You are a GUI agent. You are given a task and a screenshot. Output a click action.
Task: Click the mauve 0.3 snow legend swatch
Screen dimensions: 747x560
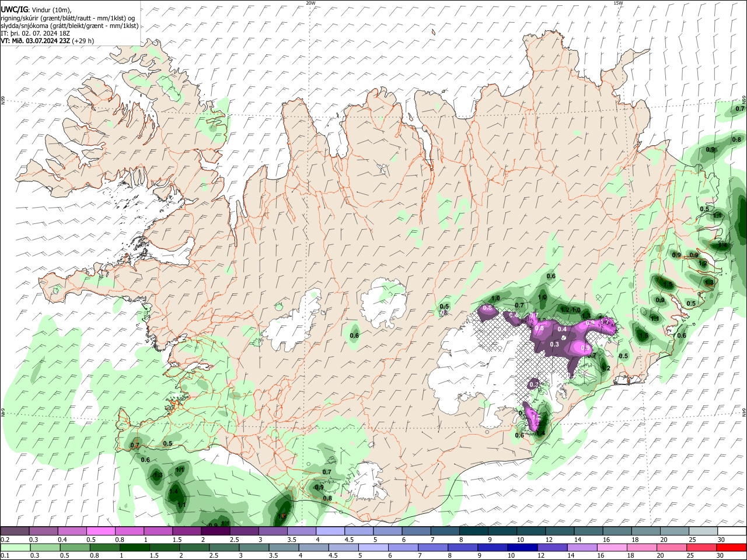(43, 531)
